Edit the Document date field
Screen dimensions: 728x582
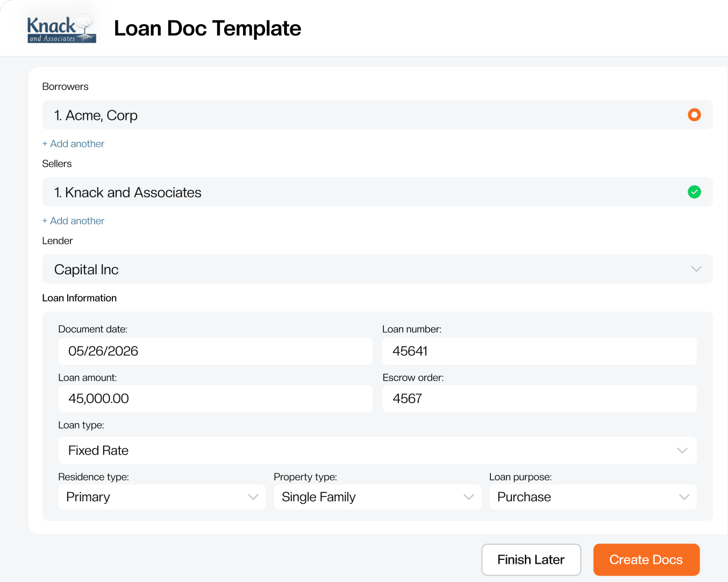coord(215,351)
